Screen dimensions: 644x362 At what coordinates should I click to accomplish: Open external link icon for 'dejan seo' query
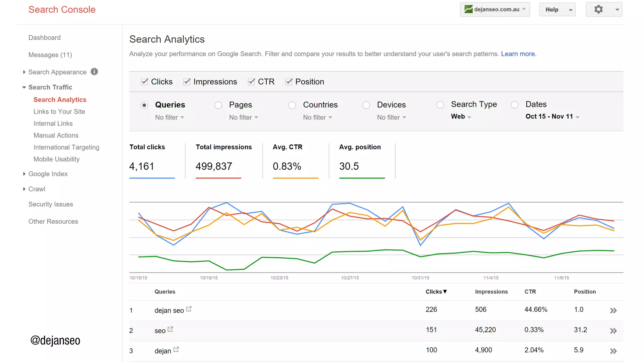coord(189,309)
